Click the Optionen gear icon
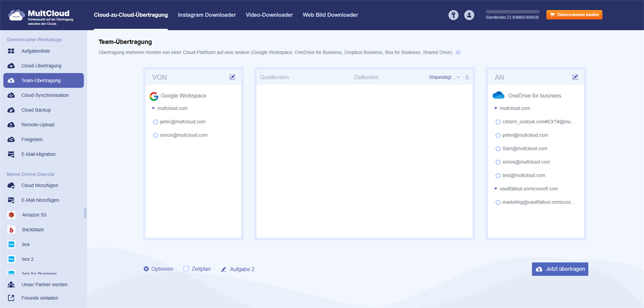 tap(146, 269)
